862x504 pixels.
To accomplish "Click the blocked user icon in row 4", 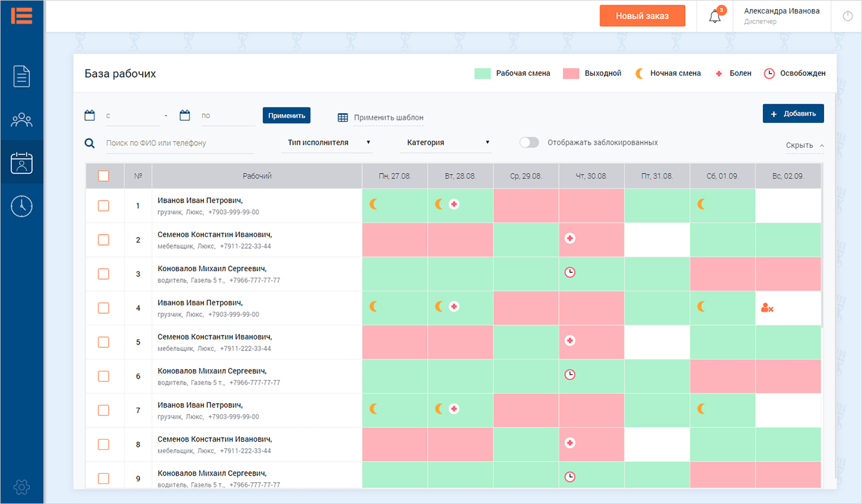I will 767,308.
